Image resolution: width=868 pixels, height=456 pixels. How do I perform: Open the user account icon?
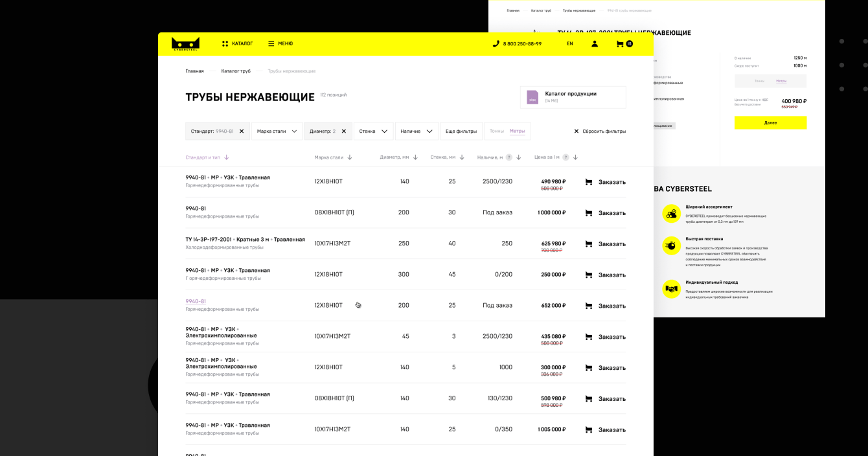595,43
